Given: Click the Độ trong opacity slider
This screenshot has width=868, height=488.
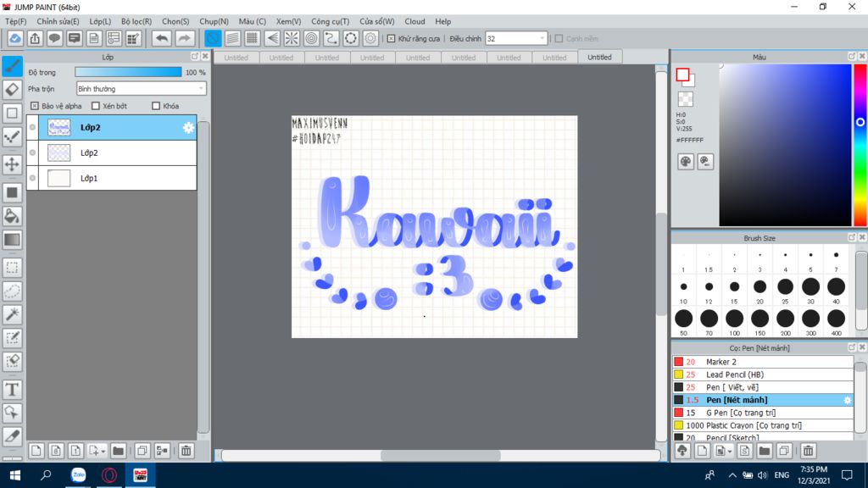Looking at the screenshot, I should coord(128,72).
